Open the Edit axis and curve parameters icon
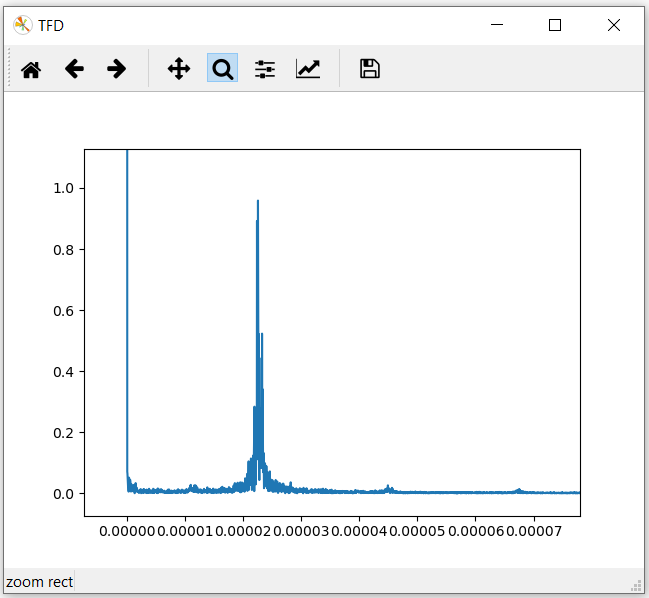 [308, 69]
